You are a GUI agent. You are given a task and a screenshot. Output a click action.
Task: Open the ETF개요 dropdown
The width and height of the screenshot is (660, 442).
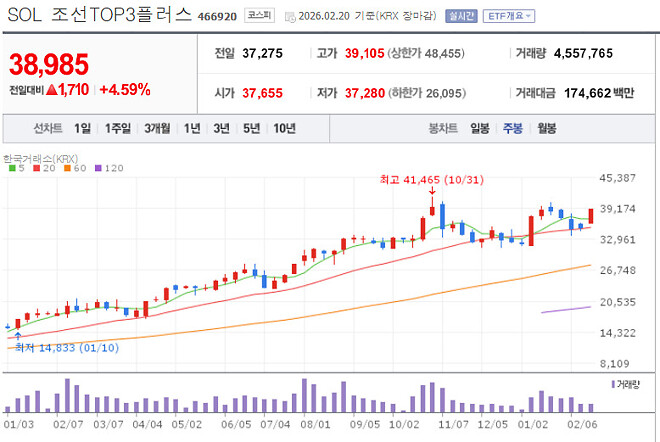pos(509,16)
